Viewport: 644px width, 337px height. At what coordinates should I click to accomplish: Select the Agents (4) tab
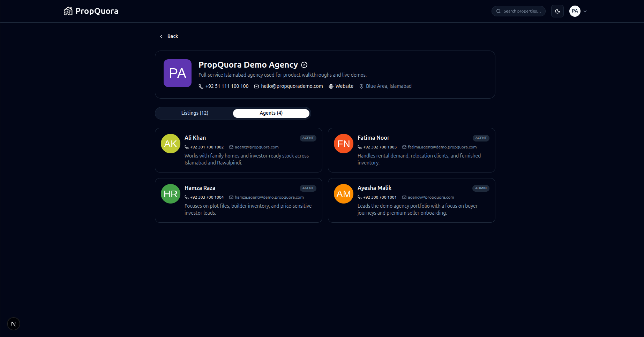click(271, 113)
